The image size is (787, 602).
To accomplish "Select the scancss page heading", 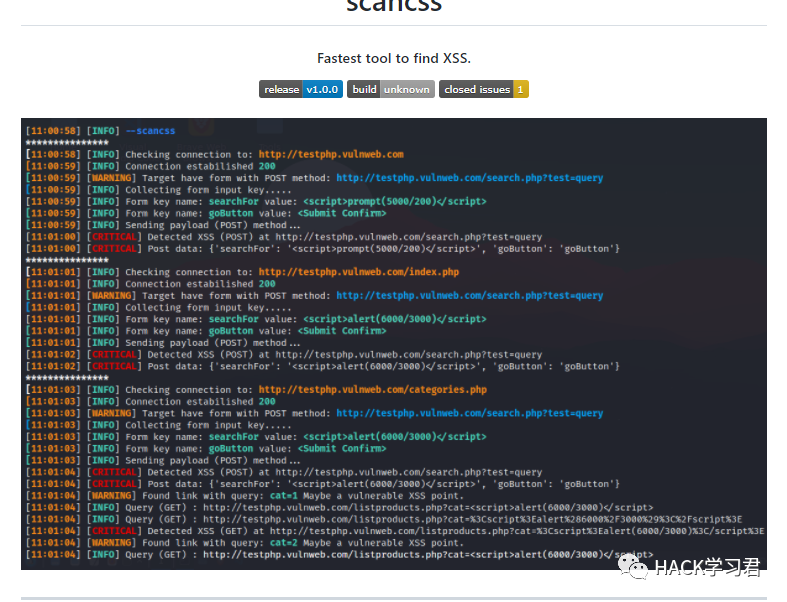I will pos(394,6).
